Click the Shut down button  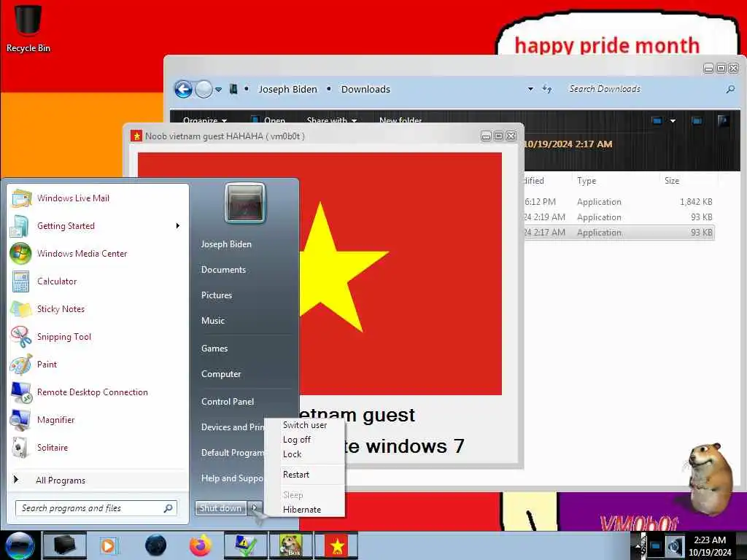(x=220, y=508)
